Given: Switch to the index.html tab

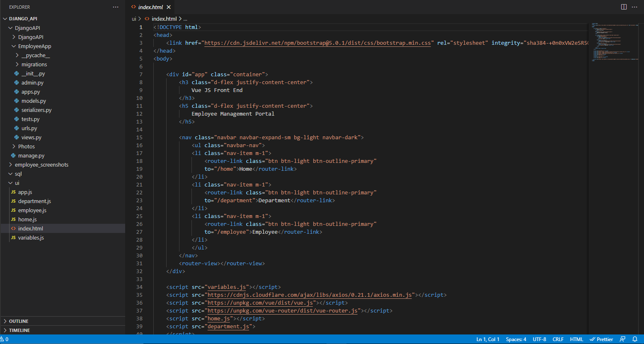Looking at the screenshot, I should (x=150, y=7).
